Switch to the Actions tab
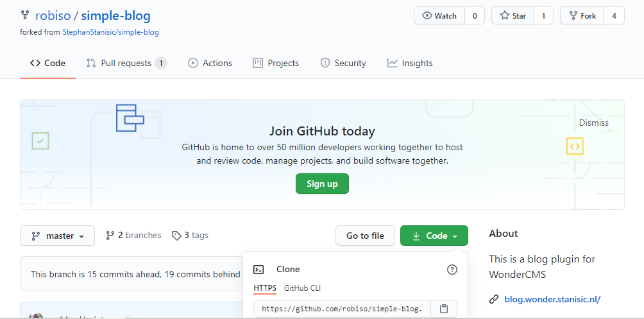Viewport: 644px width, 319px height. pos(210,63)
